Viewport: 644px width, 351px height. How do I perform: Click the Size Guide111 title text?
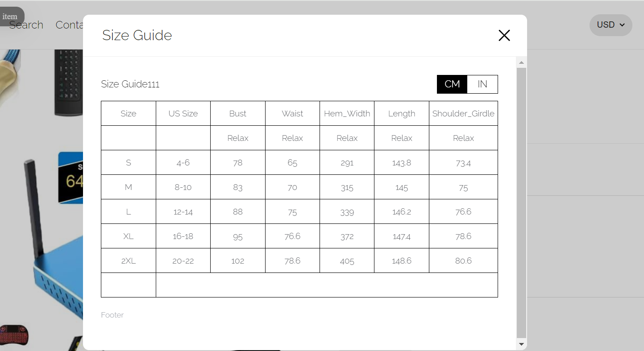click(130, 84)
